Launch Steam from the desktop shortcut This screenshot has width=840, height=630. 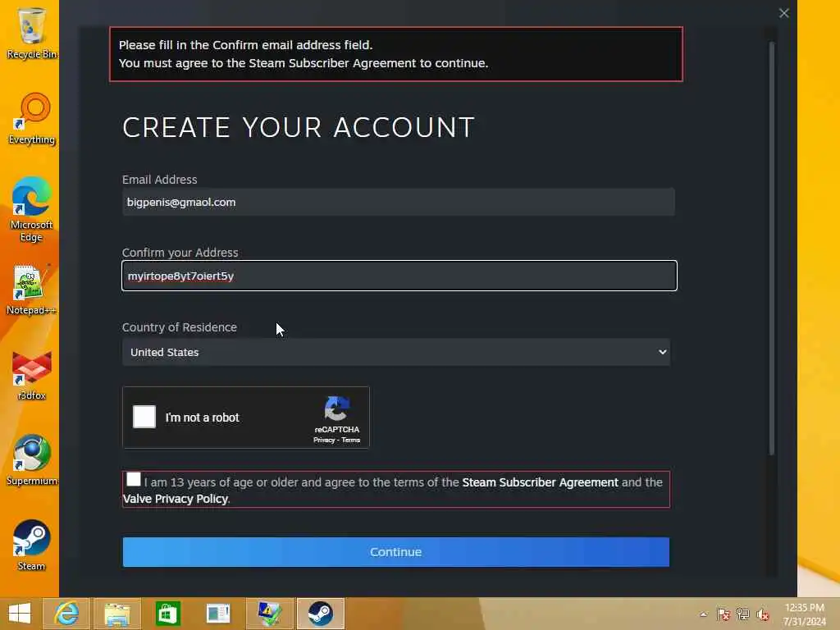31,546
